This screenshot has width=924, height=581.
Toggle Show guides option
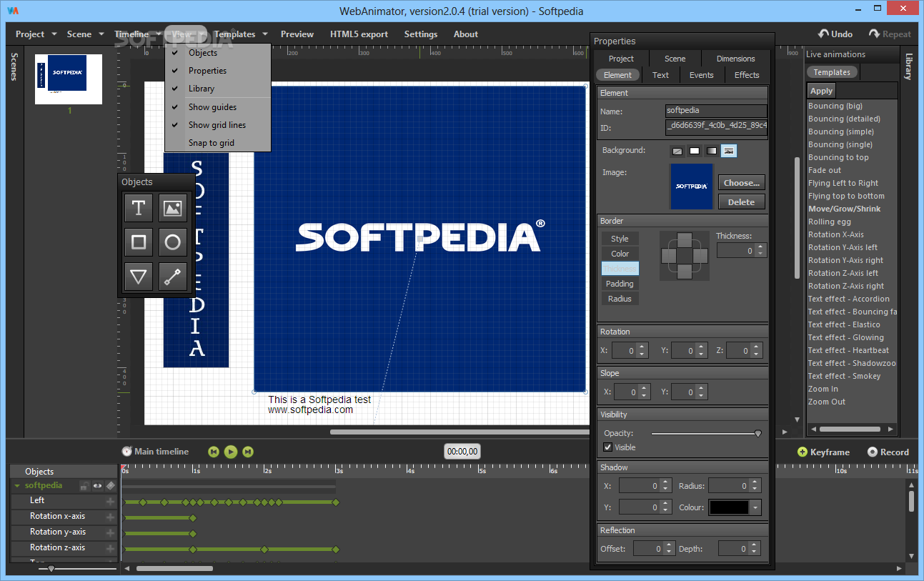pos(218,107)
